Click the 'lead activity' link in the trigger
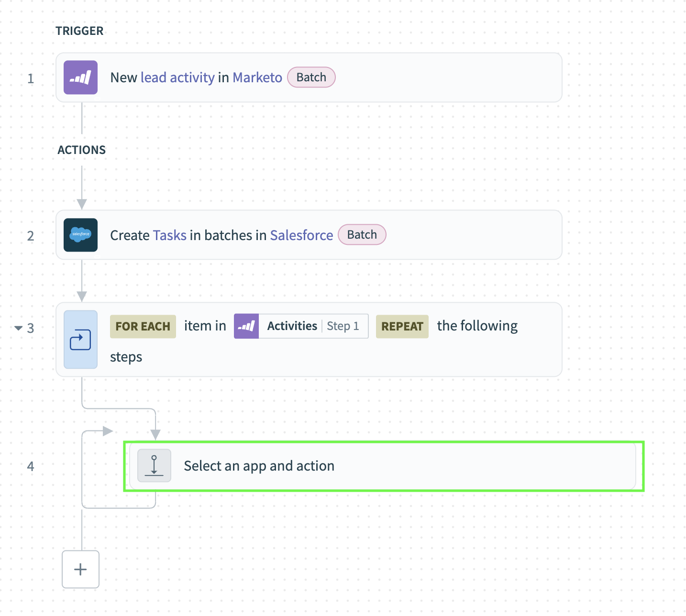Screen dimensions: 686x616 coord(177,77)
